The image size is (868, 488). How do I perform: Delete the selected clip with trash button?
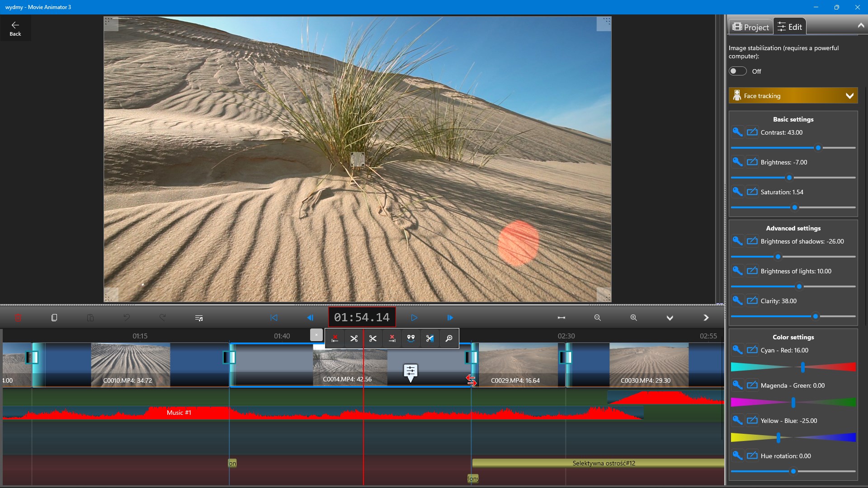pos(18,317)
